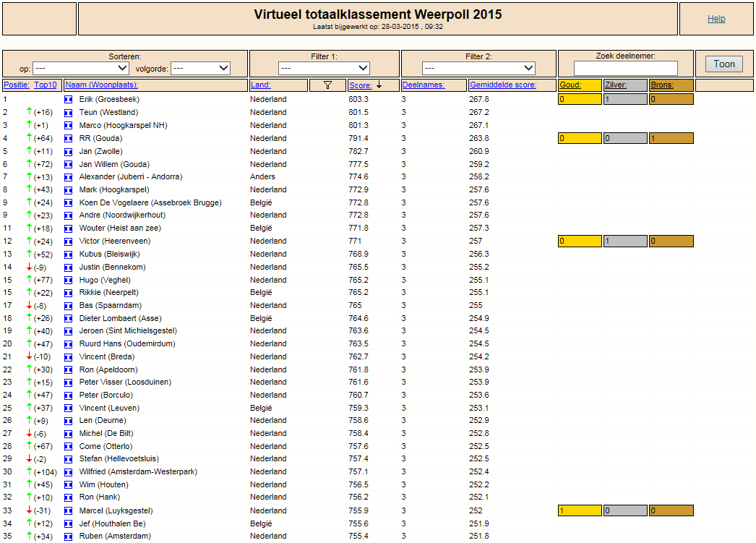756x543 pixels.
Task: Click the blue info icon beside Erik (Groesbeek)
Action: tap(69, 99)
